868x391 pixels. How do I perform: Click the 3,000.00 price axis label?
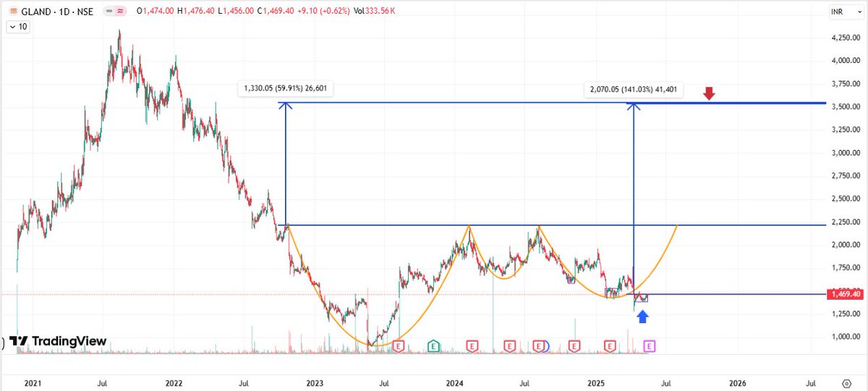point(846,153)
